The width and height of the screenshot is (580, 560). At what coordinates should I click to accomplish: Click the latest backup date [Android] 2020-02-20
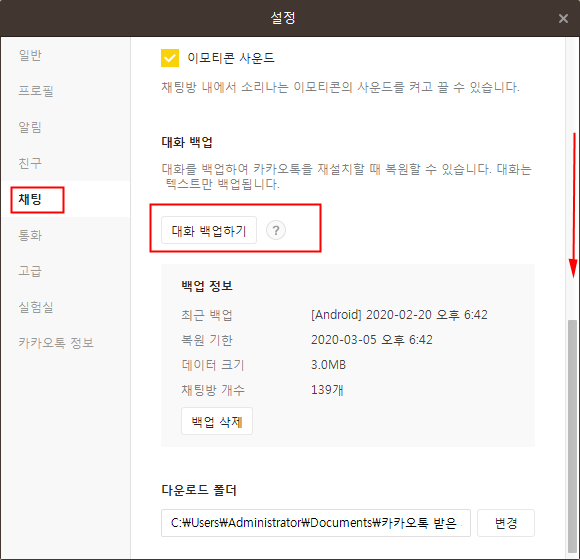(x=399, y=315)
